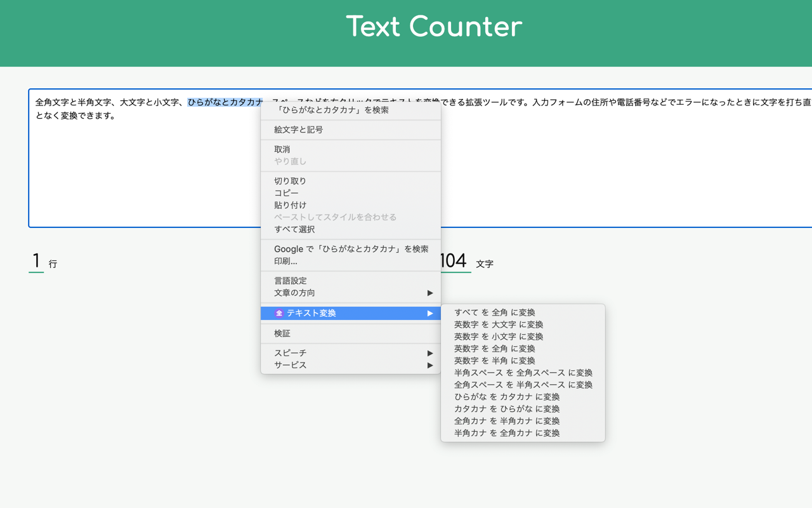Open 絵文字と記号 from context menu

(x=351, y=130)
